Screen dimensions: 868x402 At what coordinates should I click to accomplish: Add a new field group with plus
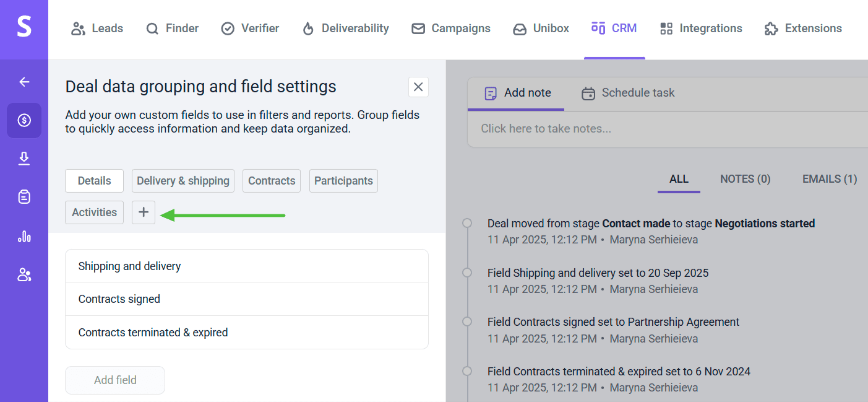point(144,212)
